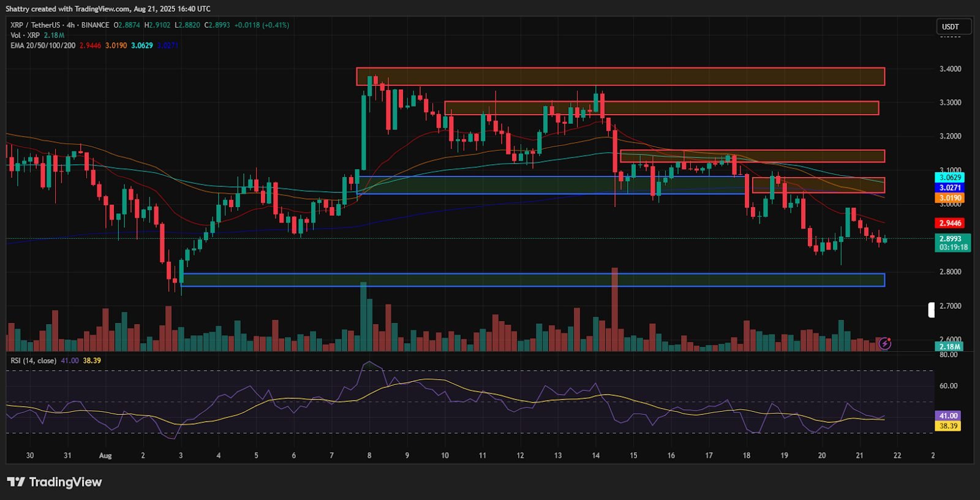Click the 2.18M volume label on axis

click(949, 347)
